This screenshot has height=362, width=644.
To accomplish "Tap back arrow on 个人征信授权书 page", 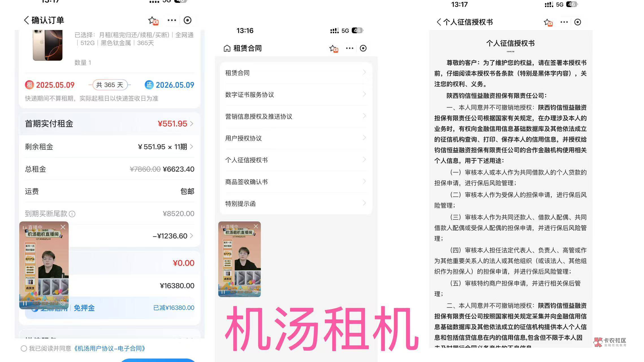I will tap(439, 22).
